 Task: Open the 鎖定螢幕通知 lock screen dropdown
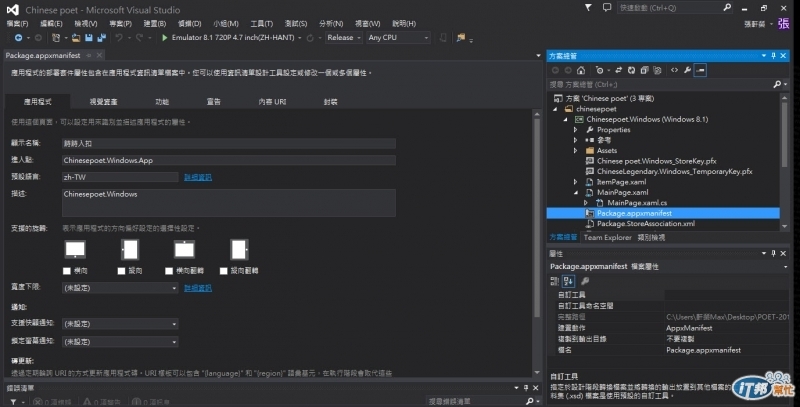click(120, 342)
